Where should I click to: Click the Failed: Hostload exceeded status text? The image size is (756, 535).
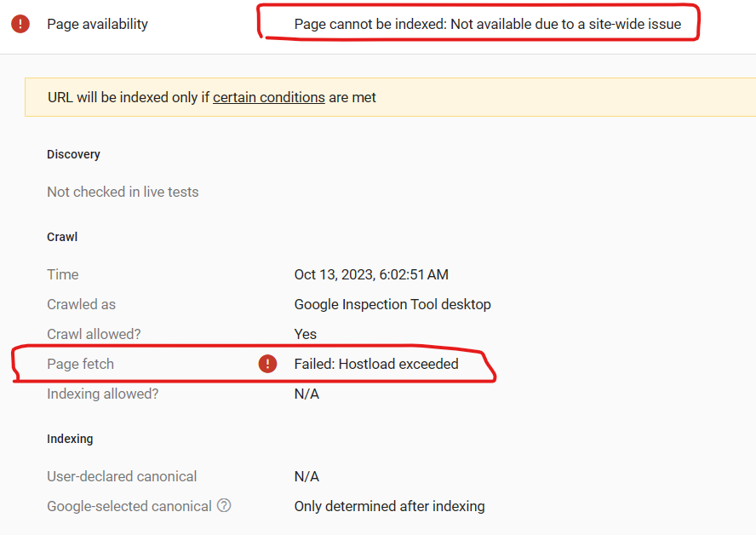point(375,364)
